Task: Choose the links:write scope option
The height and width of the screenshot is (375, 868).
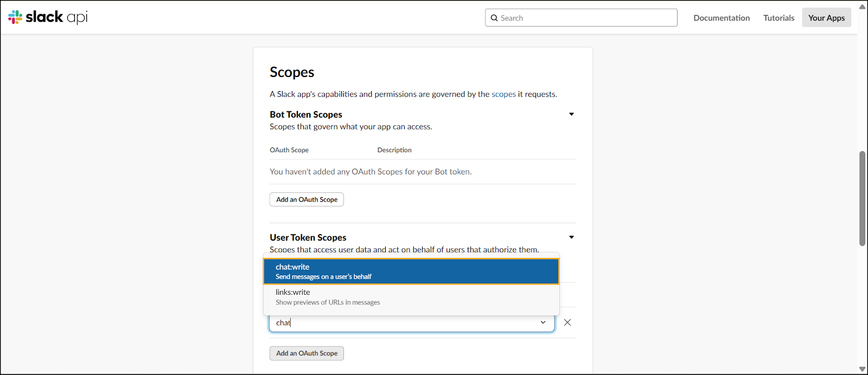Action: (x=411, y=297)
